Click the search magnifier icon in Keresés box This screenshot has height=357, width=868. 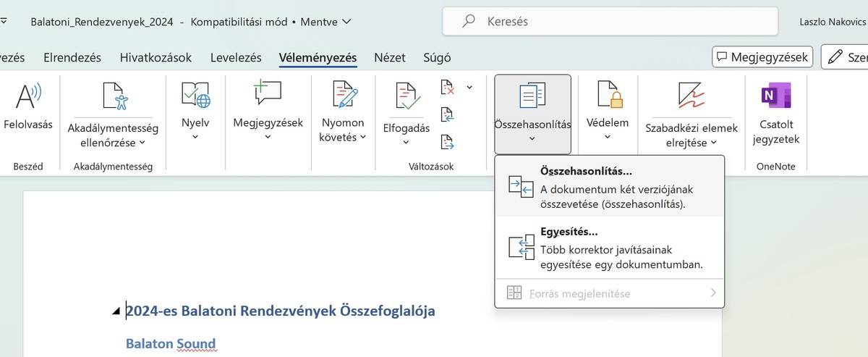click(x=469, y=22)
